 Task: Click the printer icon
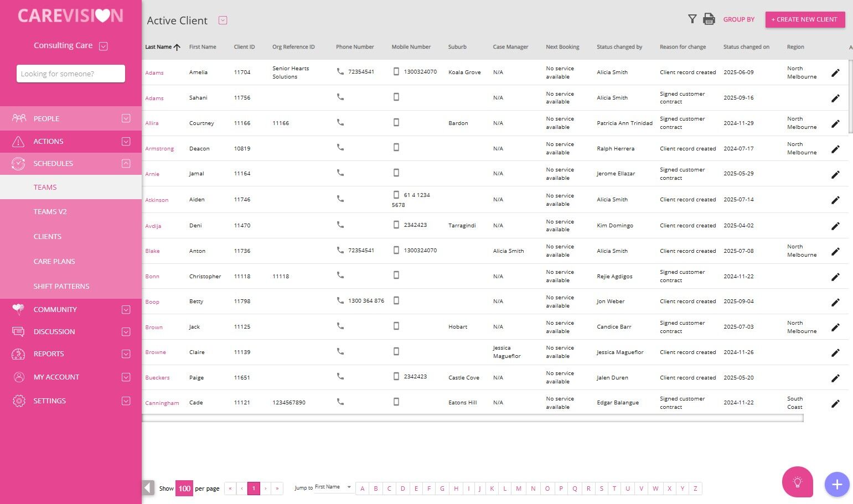point(709,19)
